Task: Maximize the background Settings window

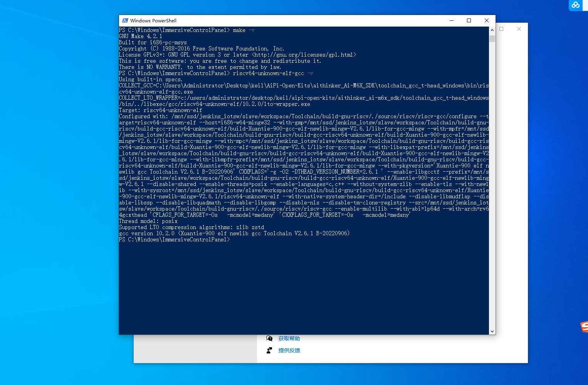Action: coord(501,29)
